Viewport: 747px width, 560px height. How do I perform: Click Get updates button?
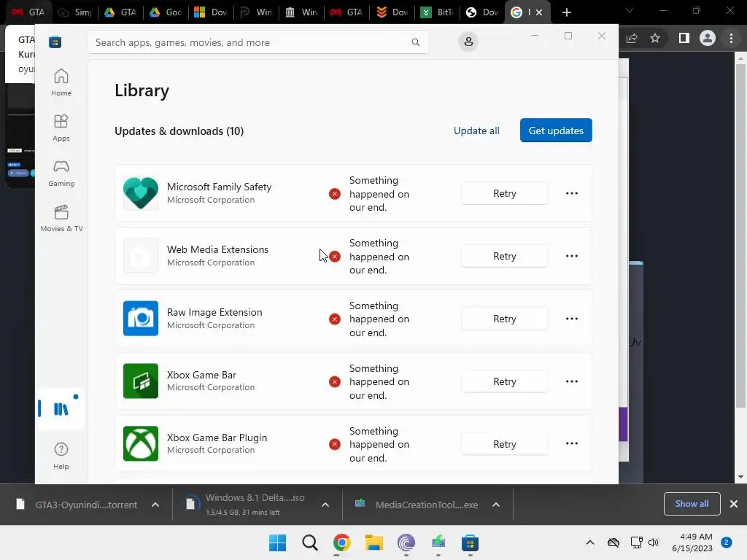point(556,131)
